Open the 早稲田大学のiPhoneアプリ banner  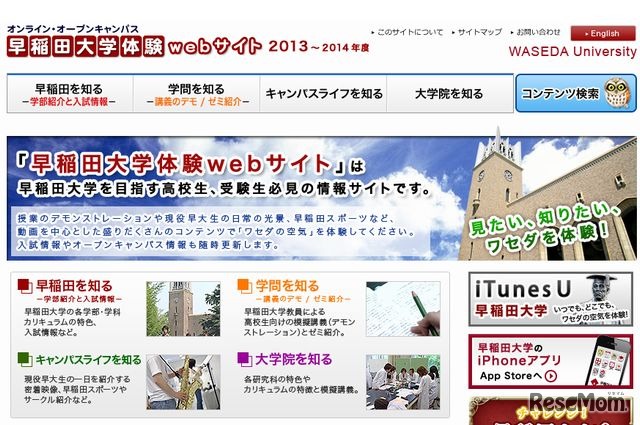pos(551,361)
